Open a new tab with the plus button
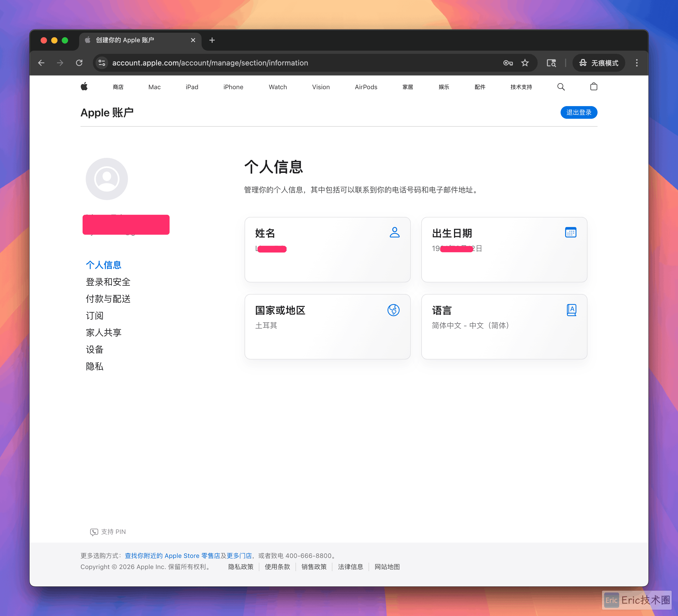 click(212, 40)
